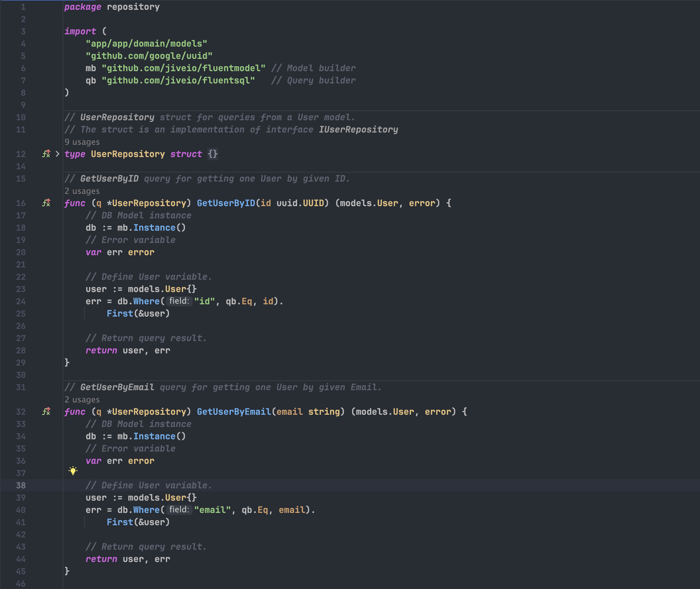
Task: Click var err error on line 20
Action: pos(120,252)
